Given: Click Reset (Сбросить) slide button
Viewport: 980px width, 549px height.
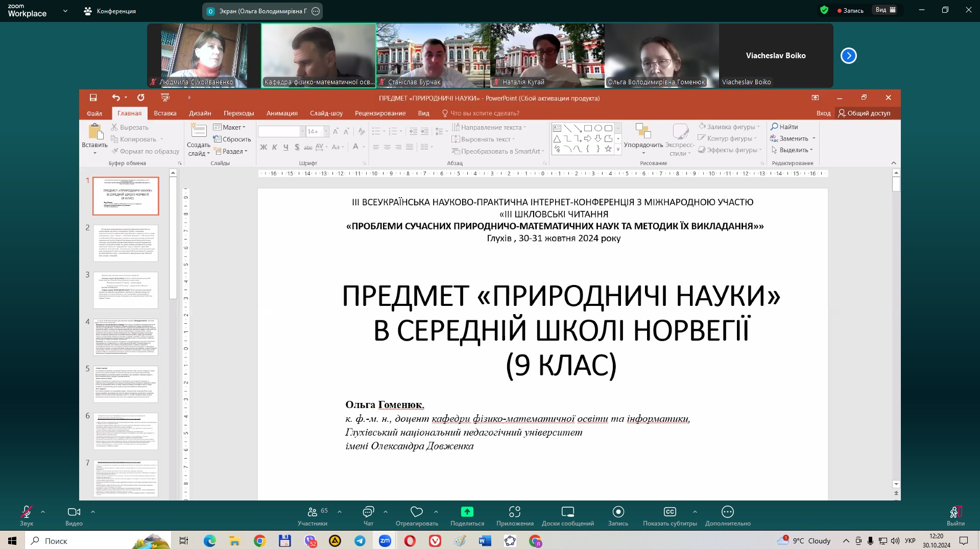Looking at the screenshot, I should (x=232, y=139).
